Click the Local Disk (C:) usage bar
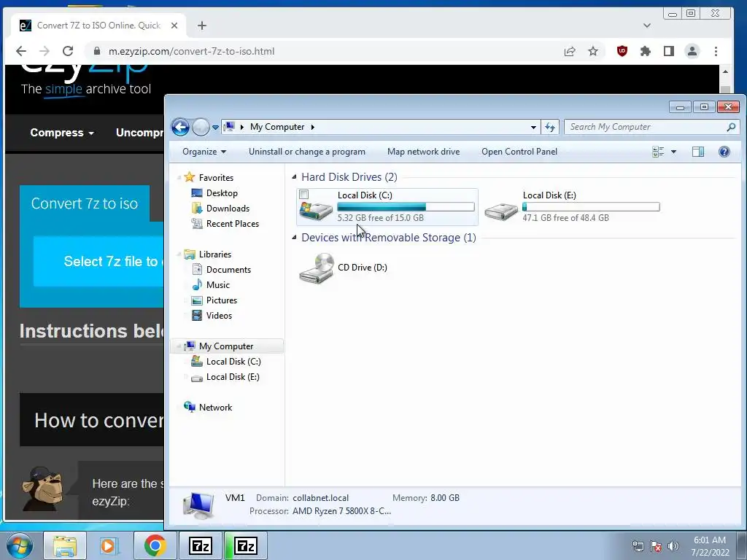This screenshot has width=747, height=560. [x=406, y=206]
